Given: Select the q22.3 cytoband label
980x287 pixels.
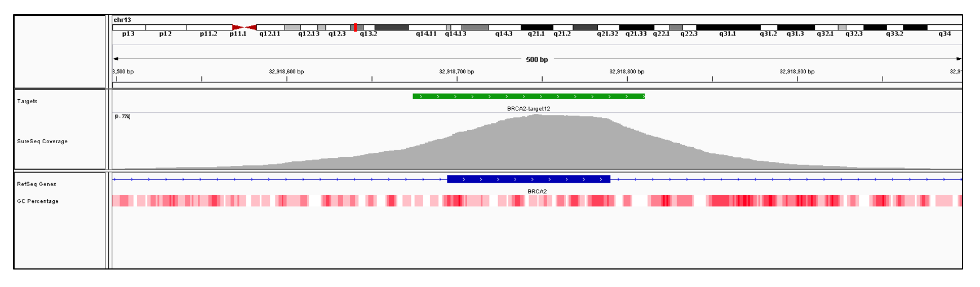Looking at the screenshot, I should [689, 34].
